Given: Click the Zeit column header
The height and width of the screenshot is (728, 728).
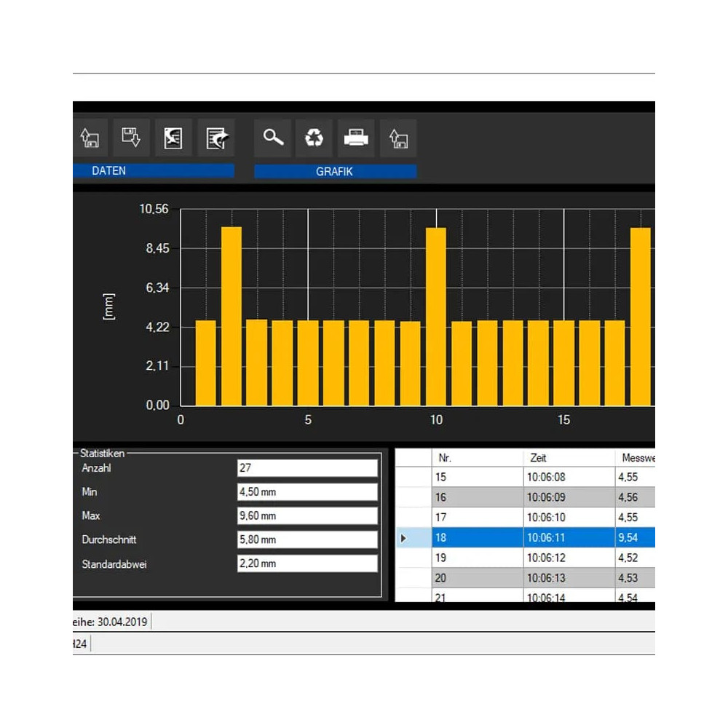Looking at the screenshot, I should [x=569, y=458].
